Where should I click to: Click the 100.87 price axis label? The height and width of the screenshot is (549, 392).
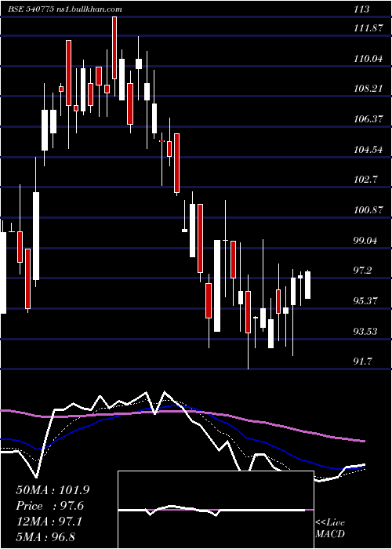368,210
